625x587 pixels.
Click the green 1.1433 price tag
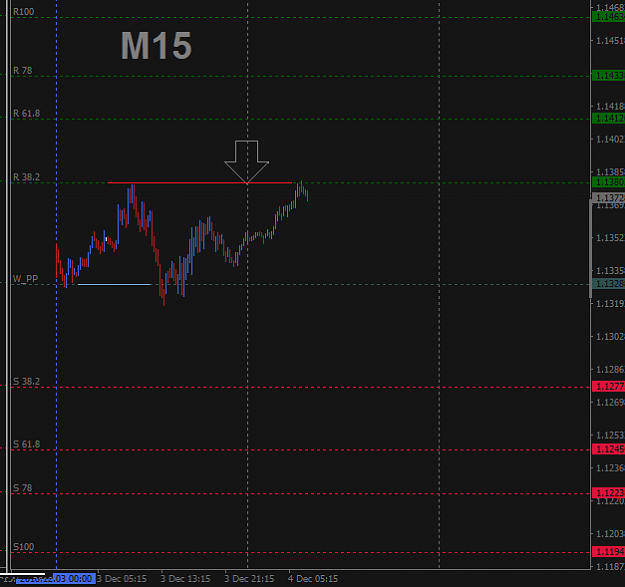pyautogui.click(x=609, y=75)
